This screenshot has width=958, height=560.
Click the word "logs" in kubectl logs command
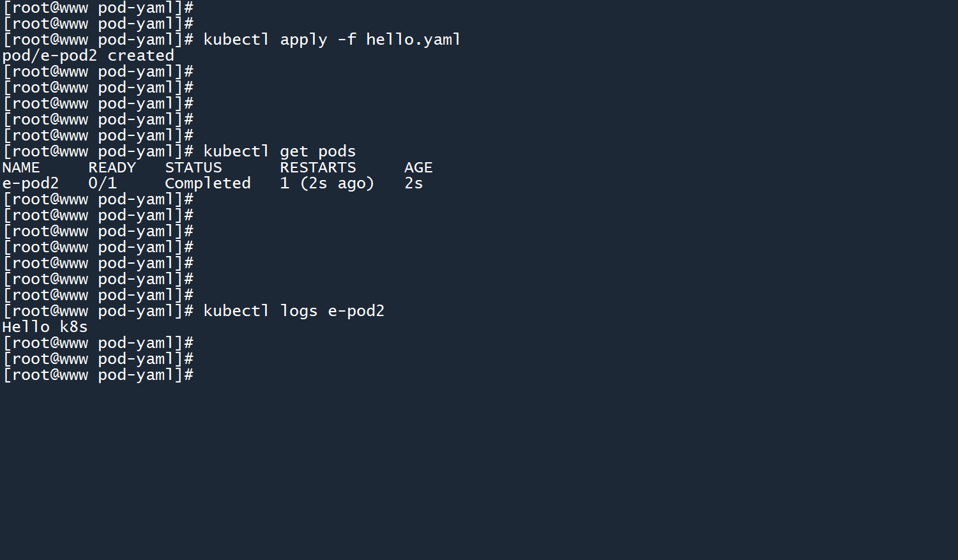(x=299, y=311)
